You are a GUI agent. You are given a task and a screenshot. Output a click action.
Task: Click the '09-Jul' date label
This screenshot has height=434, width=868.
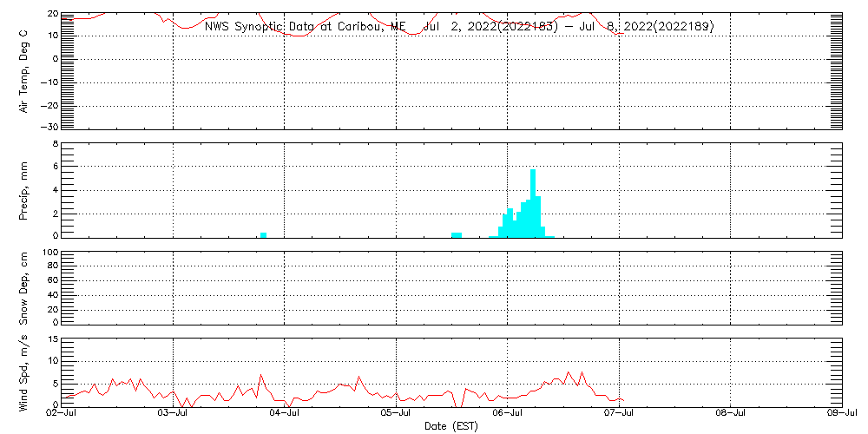(x=841, y=413)
